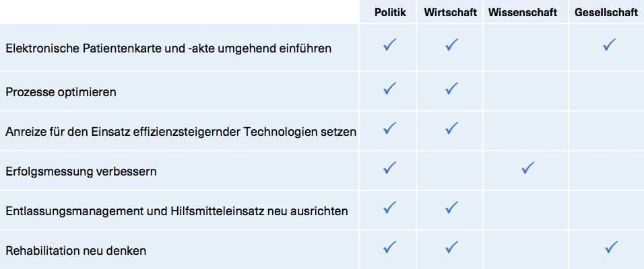Click the Politik checkmark for Elektronische Patientenkarte row

[x=389, y=46]
